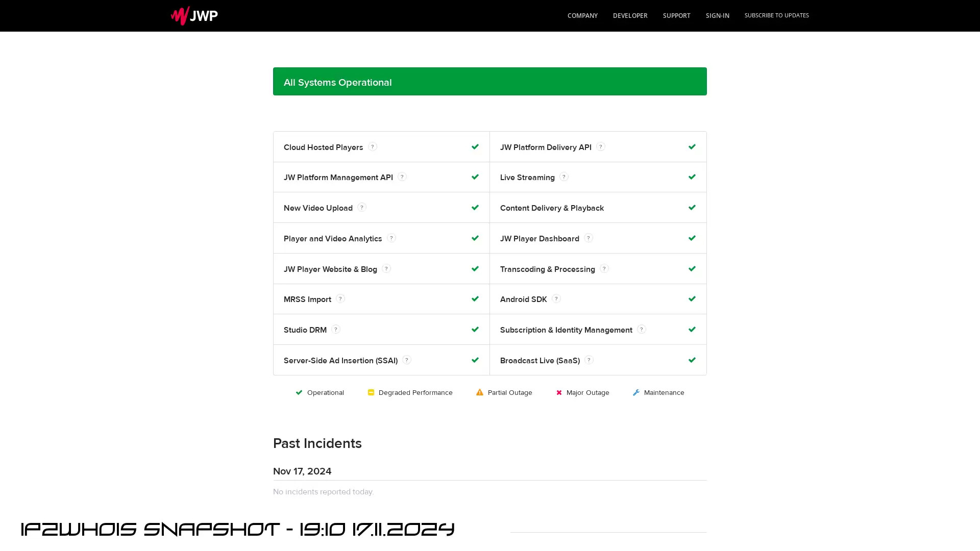Click the help icon next to MRSS Import
This screenshot has height=551, width=980.
pos(340,299)
